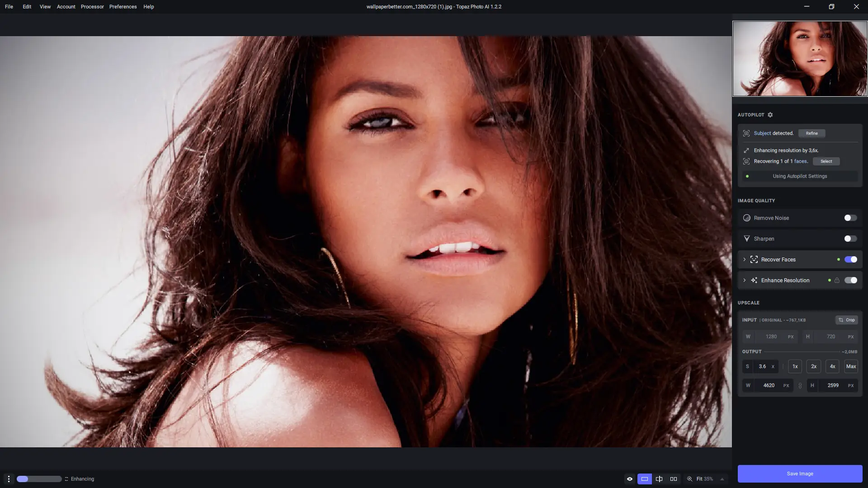Viewport: 868px width, 488px height.
Task: Select the single image view icon
Action: [x=645, y=479]
